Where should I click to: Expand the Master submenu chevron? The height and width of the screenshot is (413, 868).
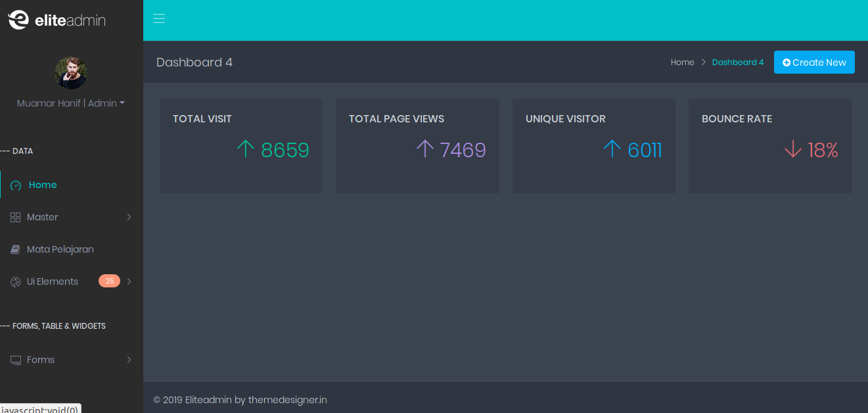[129, 216]
